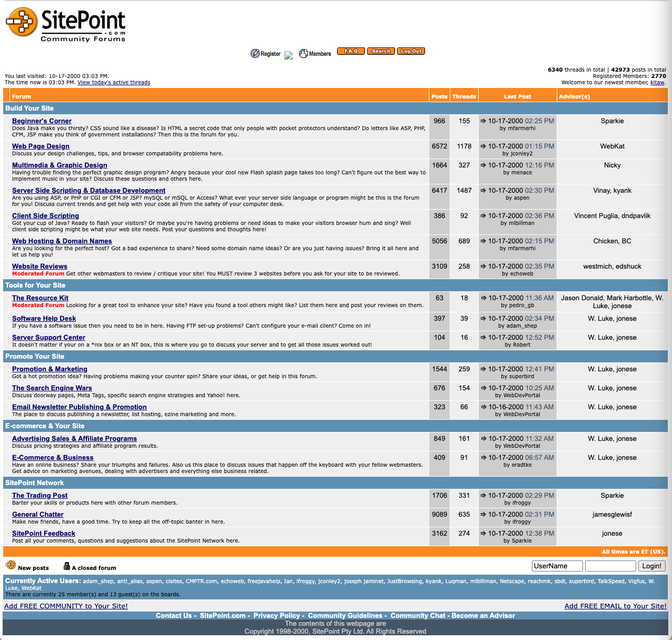Click the Register pen icon

tap(256, 53)
